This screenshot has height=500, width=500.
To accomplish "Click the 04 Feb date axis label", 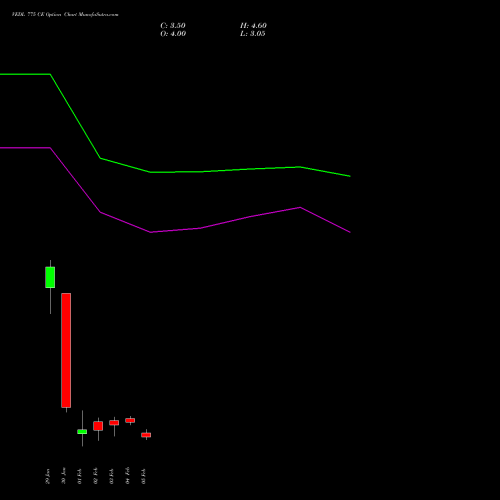I will point(128,476).
